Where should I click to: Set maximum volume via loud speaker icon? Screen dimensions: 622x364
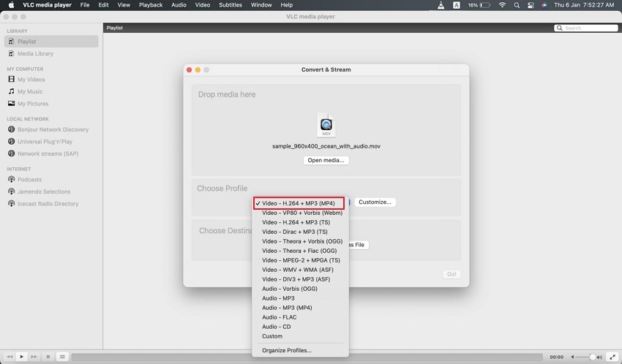point(599,357)
